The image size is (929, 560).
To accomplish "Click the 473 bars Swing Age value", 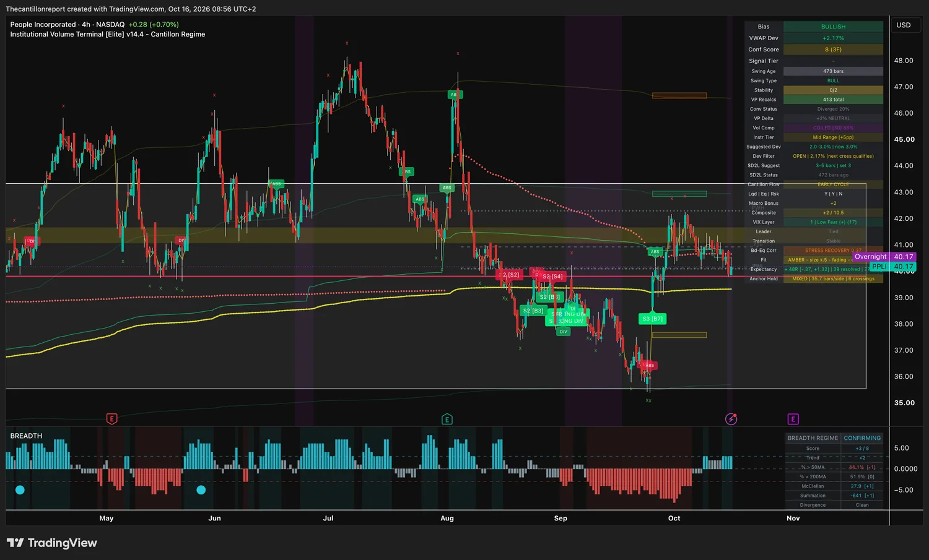I will point(833,71).
